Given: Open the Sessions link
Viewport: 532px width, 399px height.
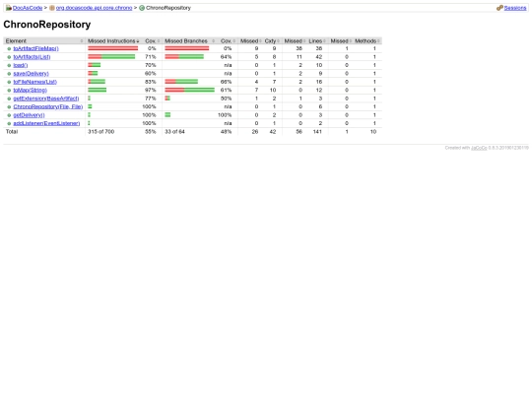Looking at the screenshot, I should tap(515, 8).
